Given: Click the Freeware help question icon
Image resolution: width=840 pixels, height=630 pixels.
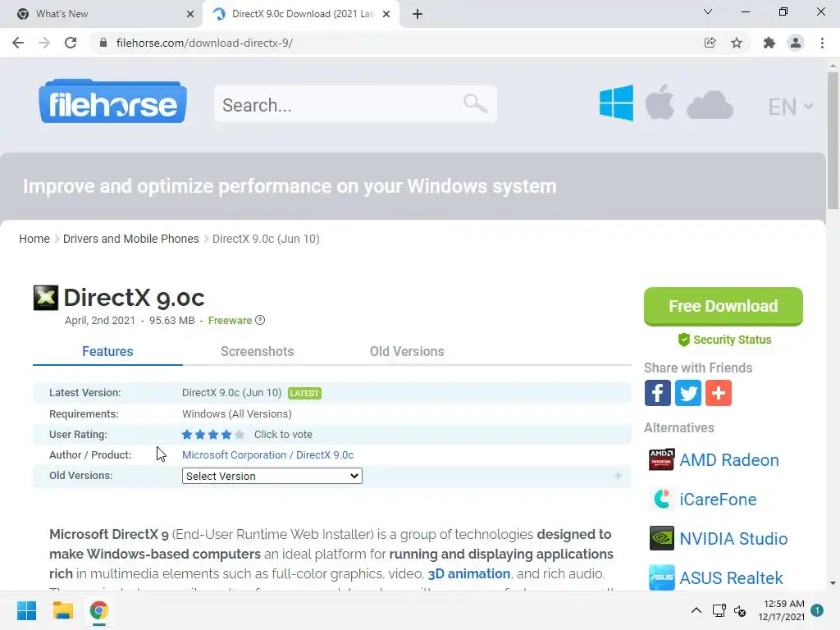Looking at the screenshot, I should tap(260, 321).
